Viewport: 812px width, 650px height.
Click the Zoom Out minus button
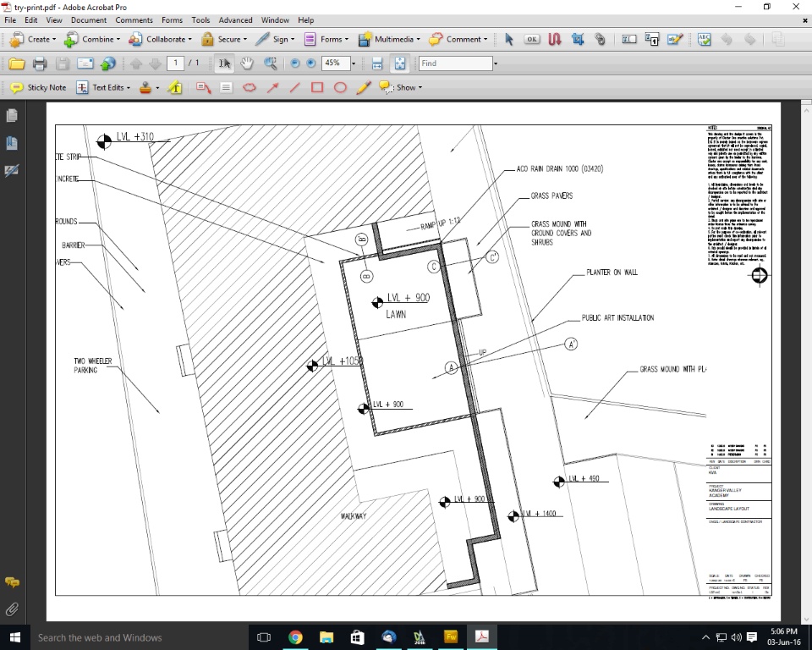coord(295,63)
